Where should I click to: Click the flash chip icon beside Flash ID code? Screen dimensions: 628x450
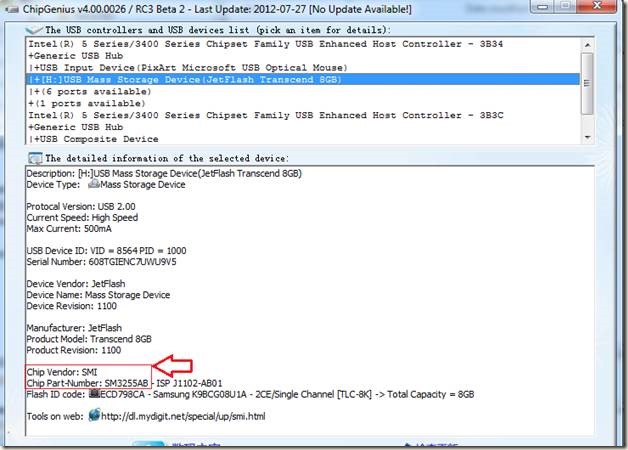pyautogui.click(x=94, y=394)
